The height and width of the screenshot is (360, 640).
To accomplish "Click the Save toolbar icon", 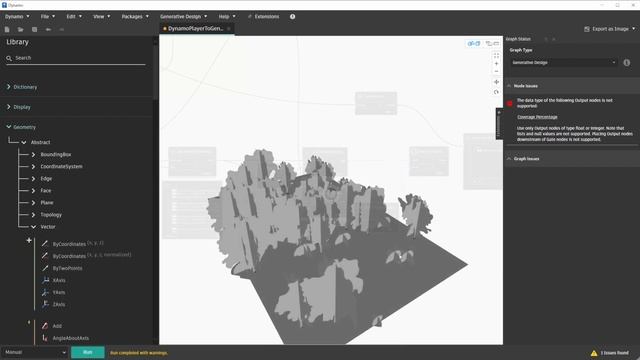I will tap(34, 29).
